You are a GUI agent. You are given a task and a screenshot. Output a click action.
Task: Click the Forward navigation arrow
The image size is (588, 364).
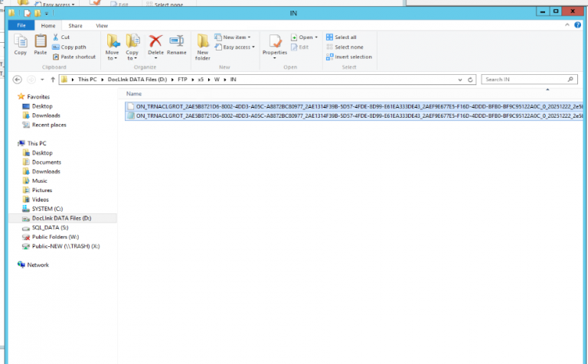(31, 80)
